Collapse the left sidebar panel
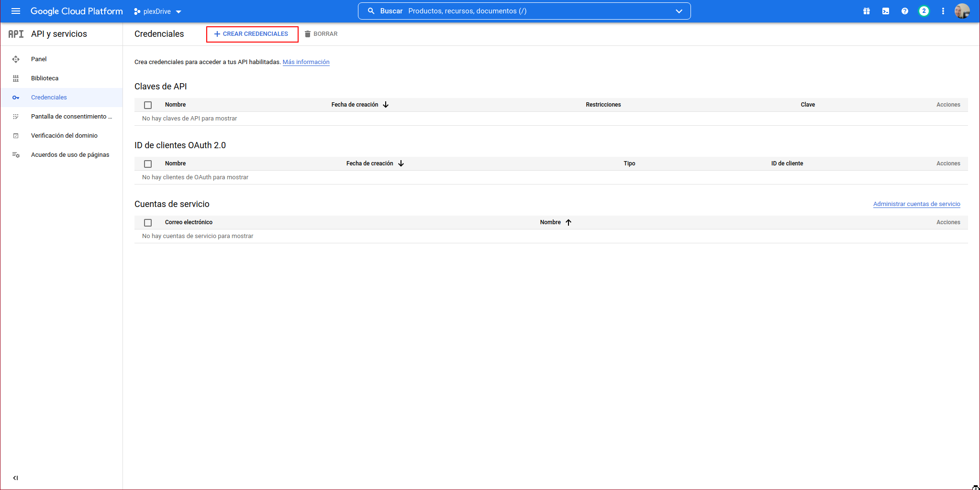The width and height of the screenshot is (980, 490). pos(15,478)
